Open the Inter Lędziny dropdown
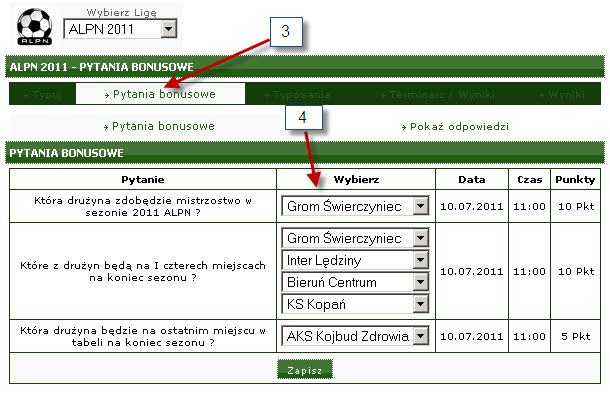Image resolution: width=610 pixels, height=394 pixels. [x=355, y=260]
